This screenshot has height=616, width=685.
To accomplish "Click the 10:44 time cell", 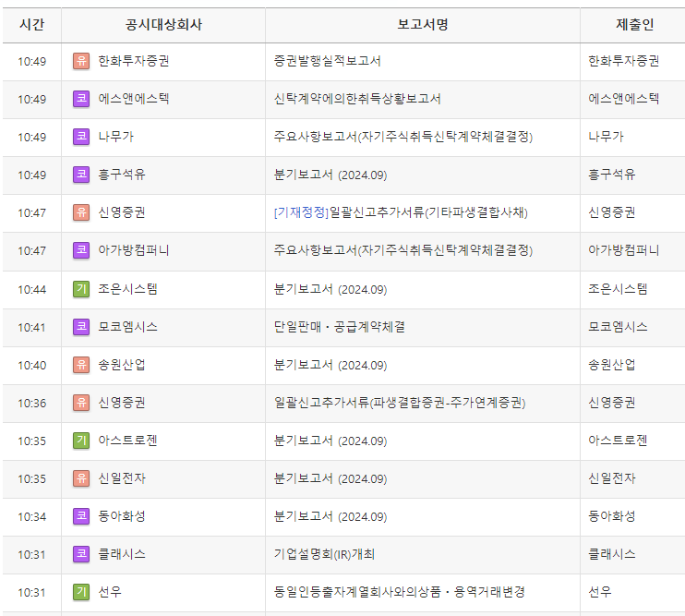I will [32, 289].
